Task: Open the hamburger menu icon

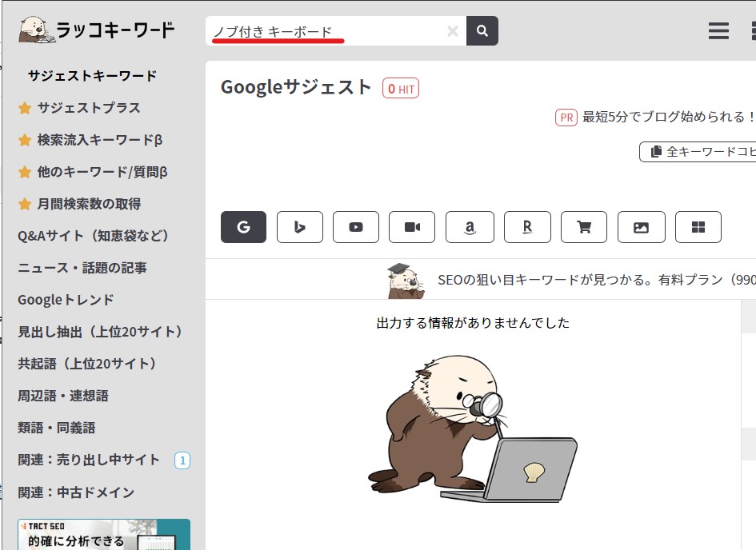Action: pyautogui.click(x=718, y=31)
